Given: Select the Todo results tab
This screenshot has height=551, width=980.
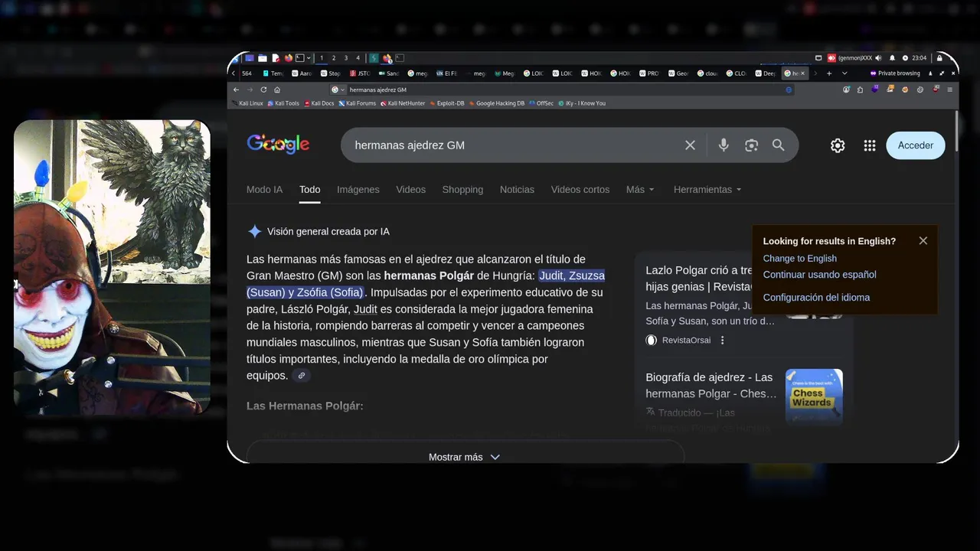Looking at the screenshot, I should point(309,190).
